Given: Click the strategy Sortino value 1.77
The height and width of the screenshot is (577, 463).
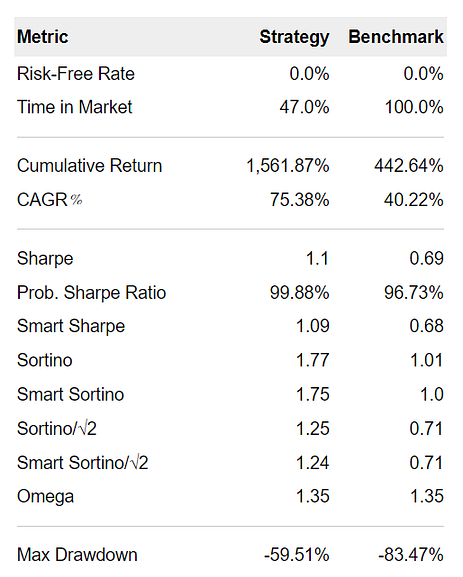Looking at the screenshot, I should [x=312, y=360].
